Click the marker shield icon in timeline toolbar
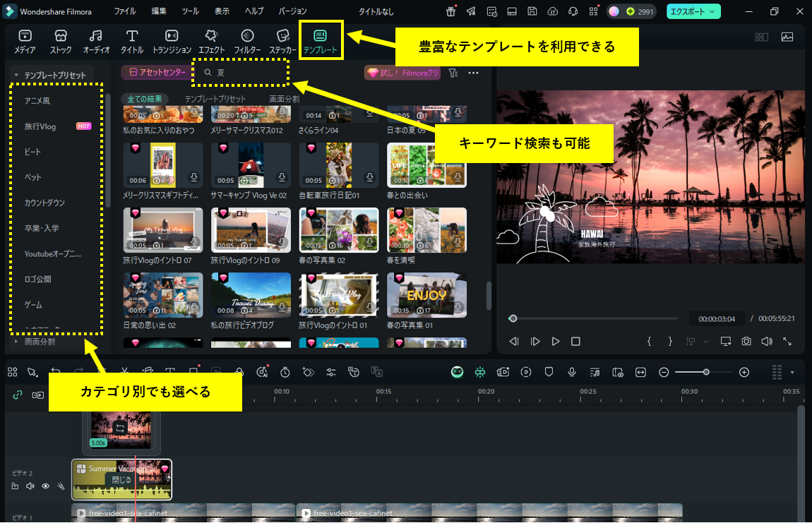 coord(549,372)
